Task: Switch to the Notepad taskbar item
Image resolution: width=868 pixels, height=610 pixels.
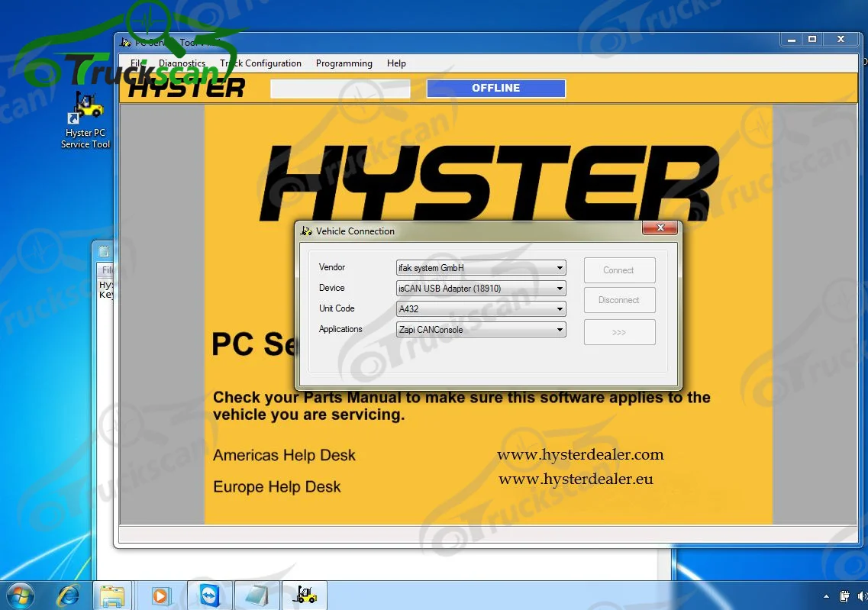Action: [x=257, y=595]
